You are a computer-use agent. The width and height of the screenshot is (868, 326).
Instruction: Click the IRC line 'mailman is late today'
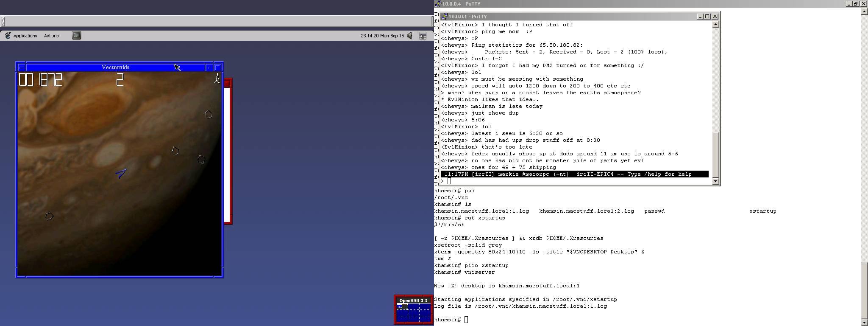(x=492, y=107)
